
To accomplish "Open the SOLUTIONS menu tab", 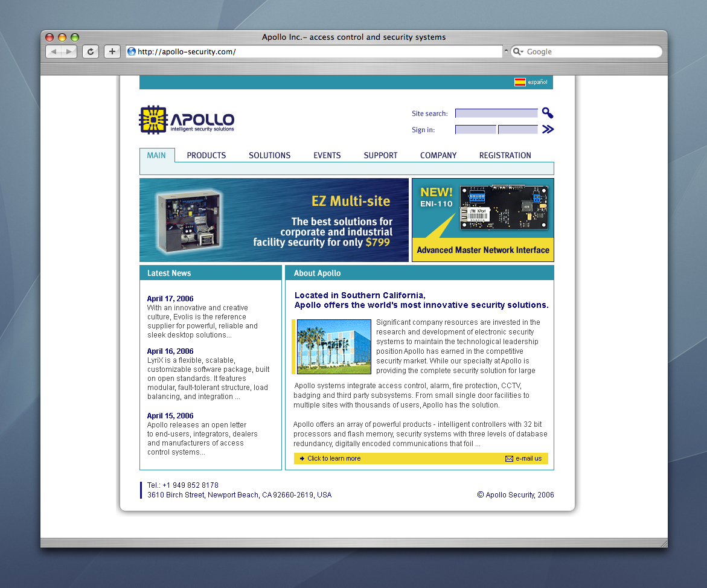I will [x=270, y=155].
